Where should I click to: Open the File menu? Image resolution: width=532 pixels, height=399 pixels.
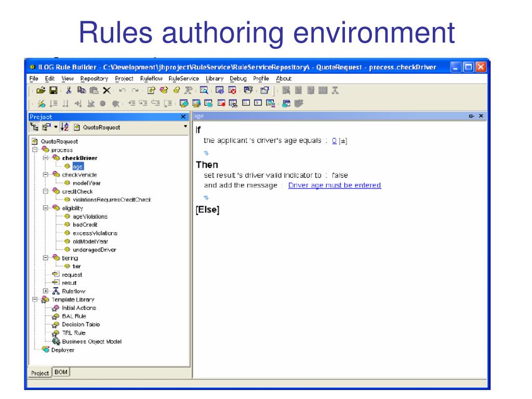(34, 78)
